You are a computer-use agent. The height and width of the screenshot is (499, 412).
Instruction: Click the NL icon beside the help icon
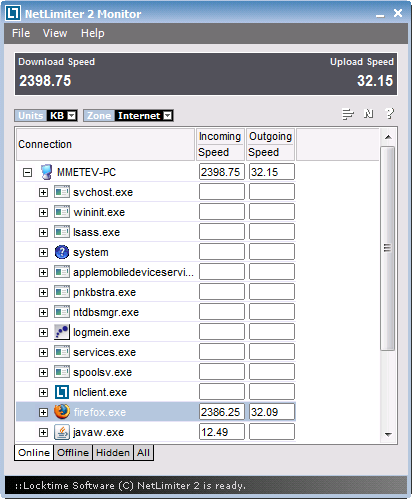pyautogui.click(x=369, y=114)
